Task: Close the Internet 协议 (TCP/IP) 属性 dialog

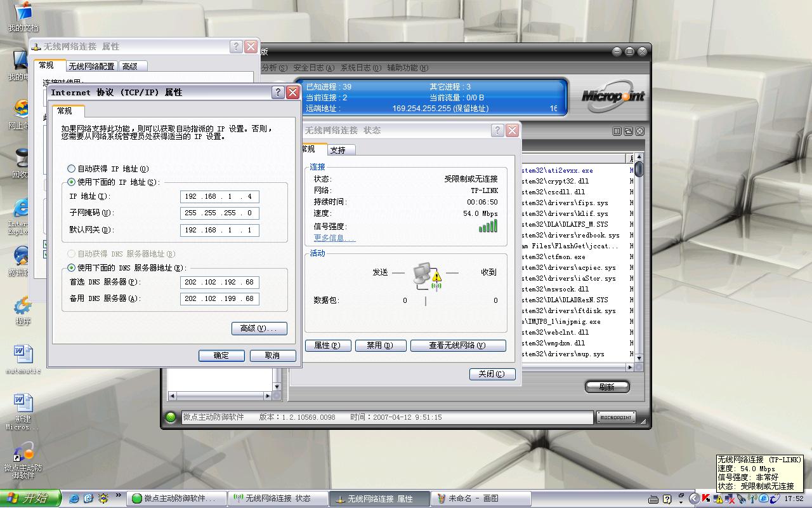Action: click(x=292, y=92)
